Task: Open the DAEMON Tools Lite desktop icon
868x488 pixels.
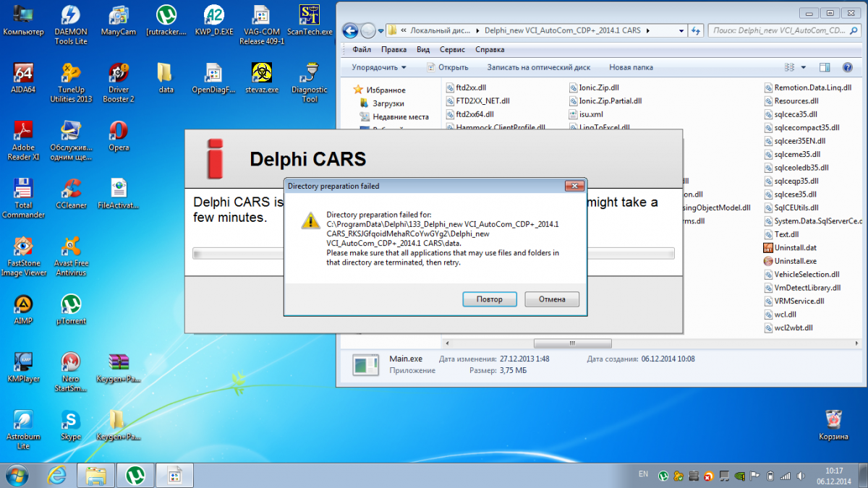Action: [70, 24]
